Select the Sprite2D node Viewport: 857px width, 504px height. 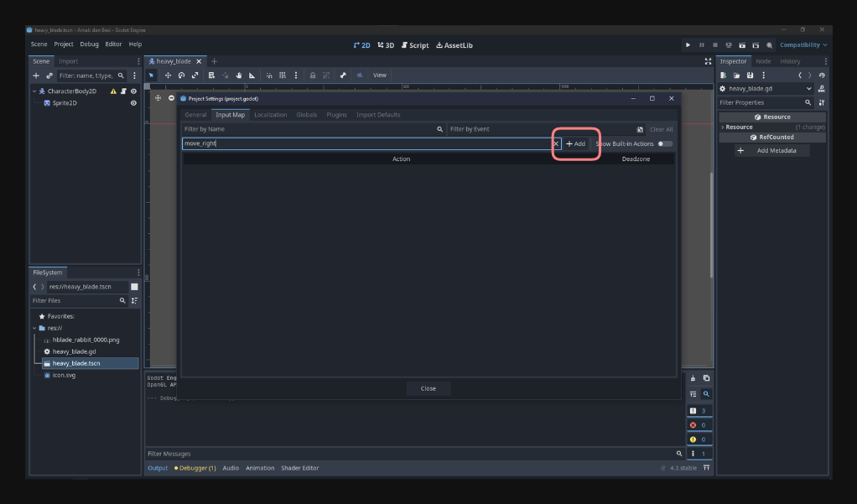[65, 103]
